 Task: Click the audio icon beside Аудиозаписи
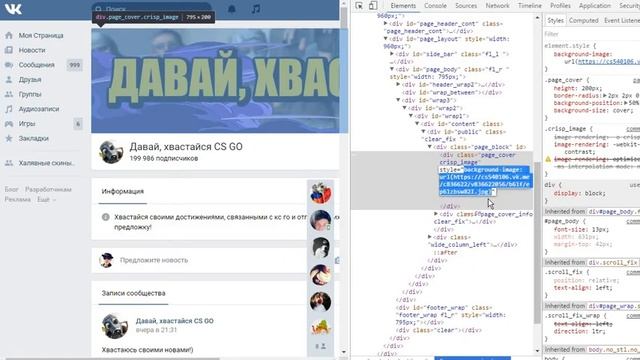point(9,109)
